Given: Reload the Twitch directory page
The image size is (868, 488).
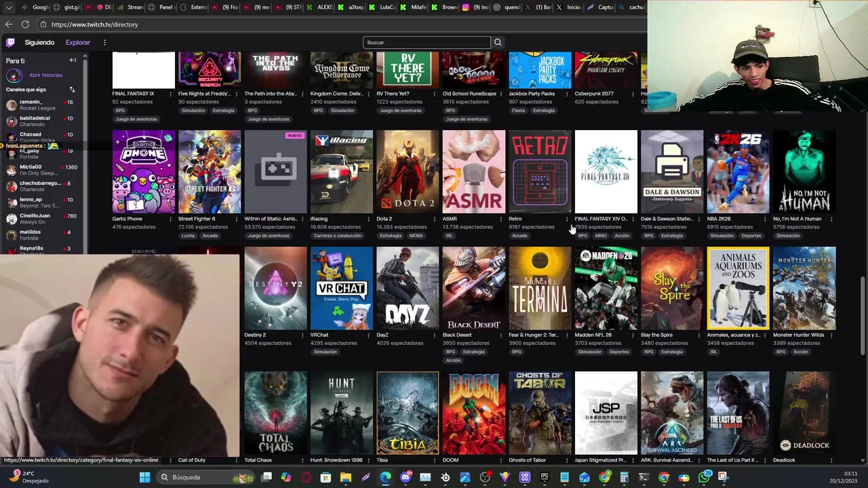Looking at the screenshot, I should pos(25,24).
